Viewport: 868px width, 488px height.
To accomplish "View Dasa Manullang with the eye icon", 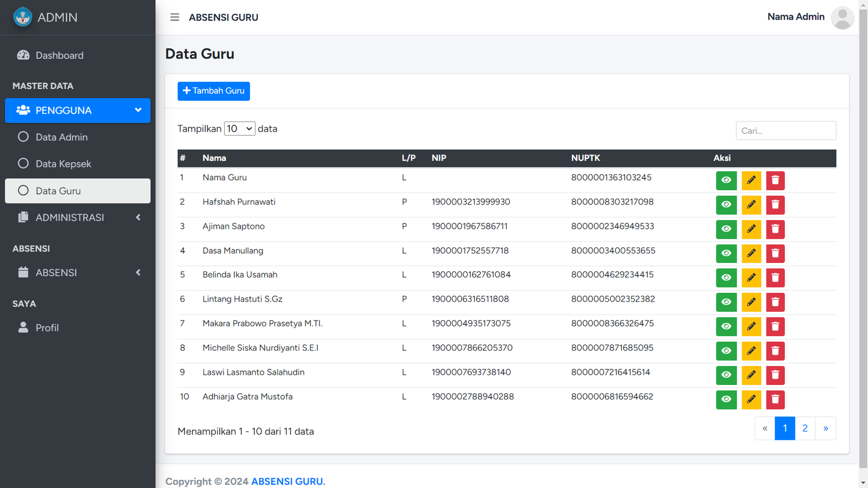I will (726, 253).
